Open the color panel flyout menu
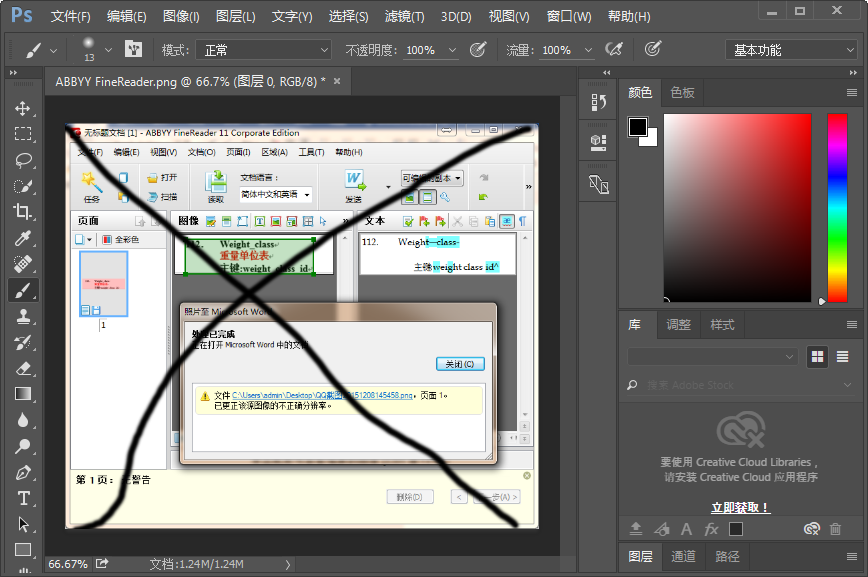Image resolution: width=868 pixels, height=577 pixels. point(852,92)
